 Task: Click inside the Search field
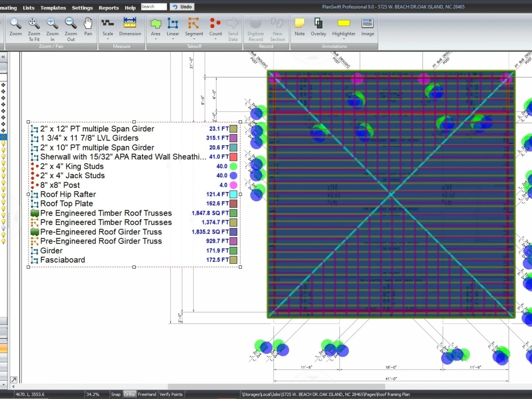[154, 6]
